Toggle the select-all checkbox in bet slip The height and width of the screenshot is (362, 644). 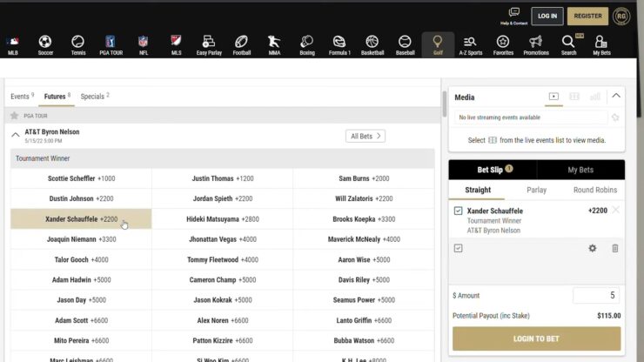(x=458, y=248)
